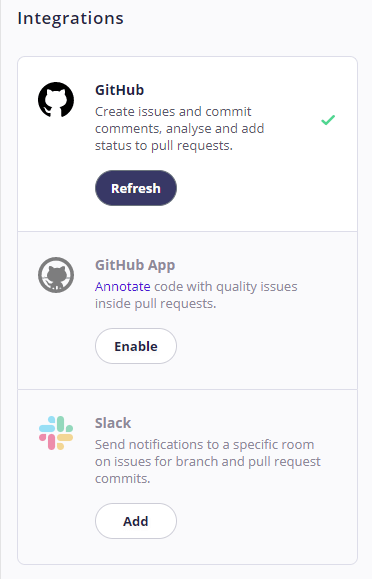
Task: Click 'status to pull requests.' text line
Action: tap(164, 146)
